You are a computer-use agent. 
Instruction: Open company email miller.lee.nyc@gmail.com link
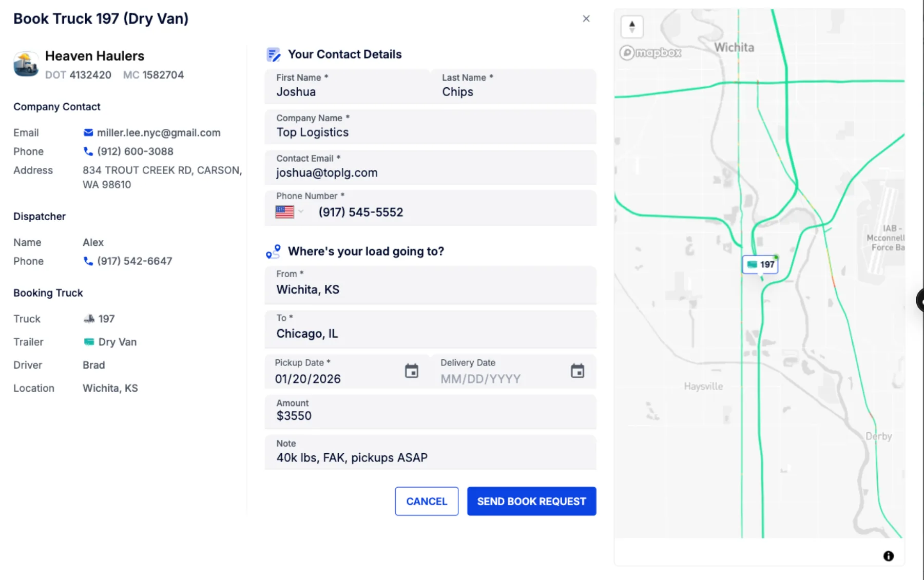point(159,132)
